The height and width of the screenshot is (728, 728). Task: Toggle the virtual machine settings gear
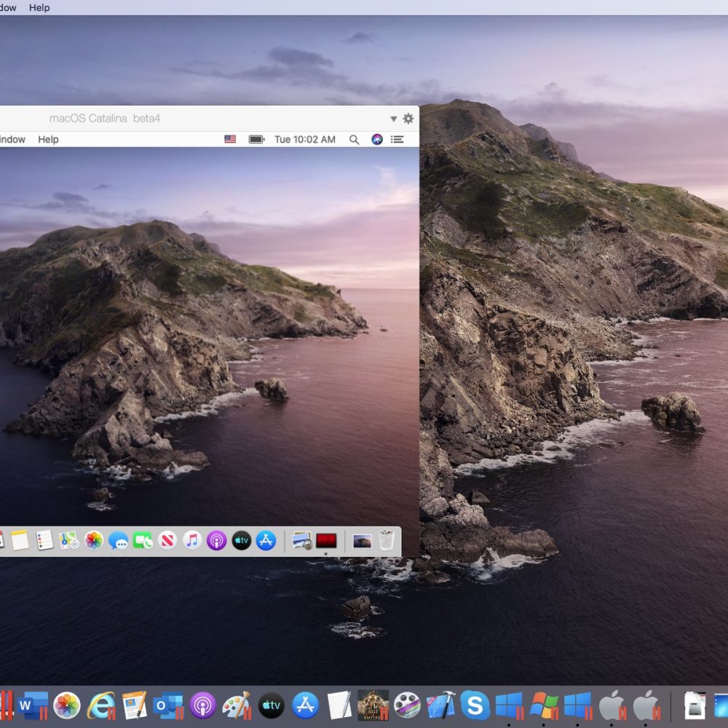click(x=407, y=118)
